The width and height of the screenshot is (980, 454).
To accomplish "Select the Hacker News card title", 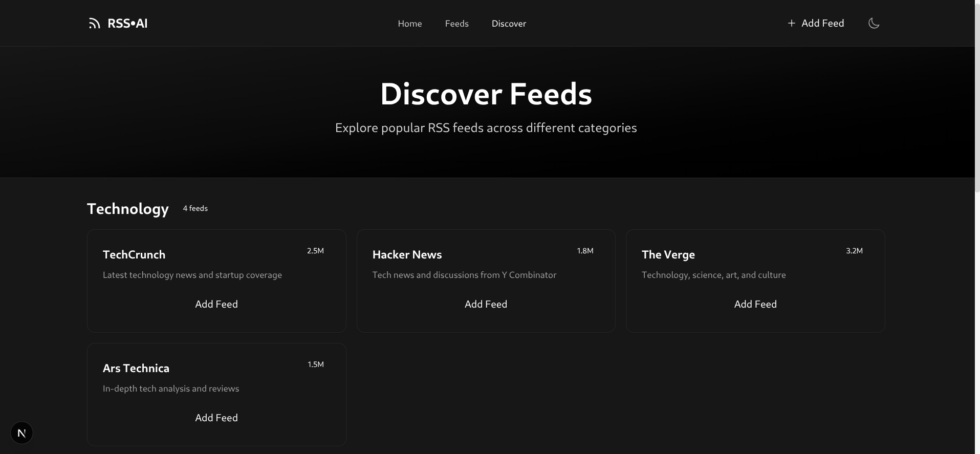I will coord(407,254).
